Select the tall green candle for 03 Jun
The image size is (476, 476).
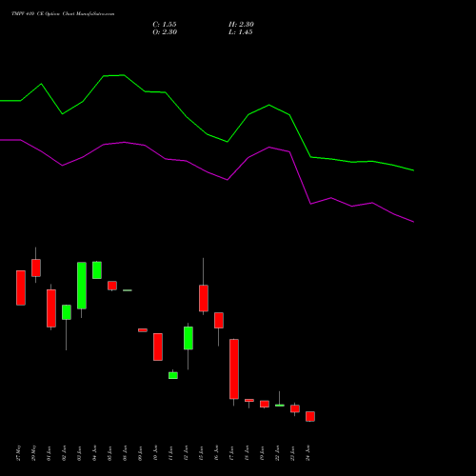pos(82,286)
